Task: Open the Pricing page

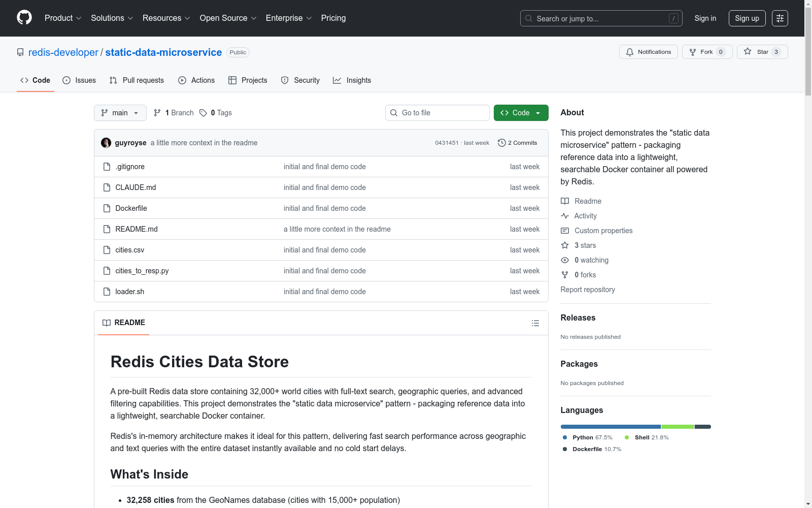Action: coord(333,18)
